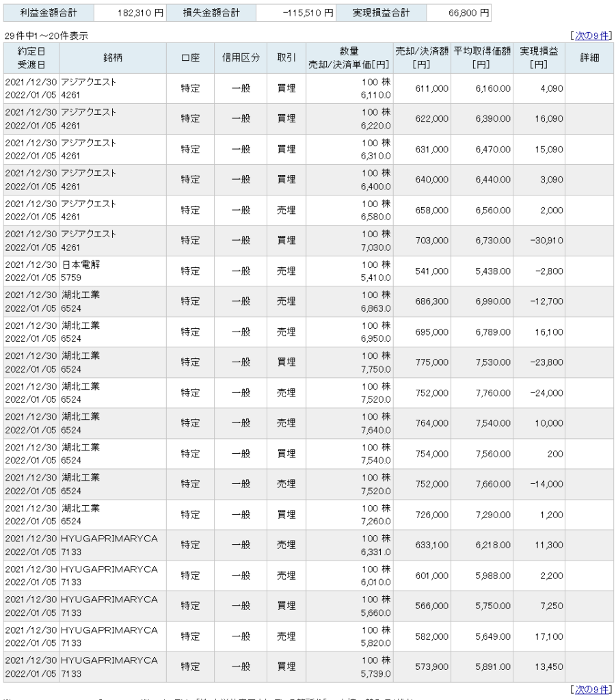Click the 約定日 受渡日 column header
The image size is (616, 700).
click(x=31, y=58)
